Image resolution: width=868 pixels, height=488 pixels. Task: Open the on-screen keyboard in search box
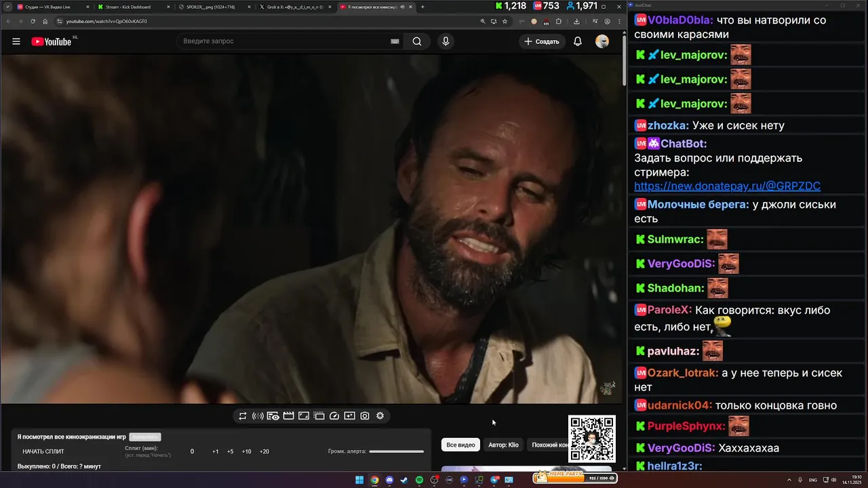pyautogui.click(x=395, y=41)
